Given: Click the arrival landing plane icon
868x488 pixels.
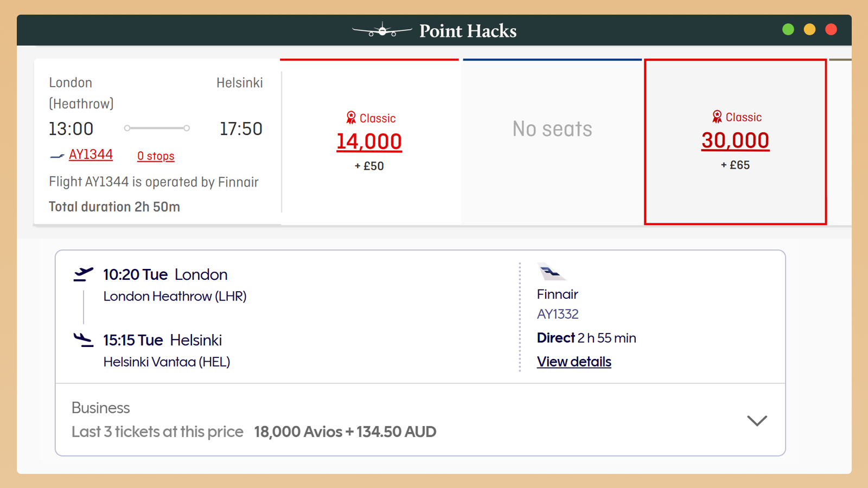Looking at the screenshot, I should pos(83,340).
